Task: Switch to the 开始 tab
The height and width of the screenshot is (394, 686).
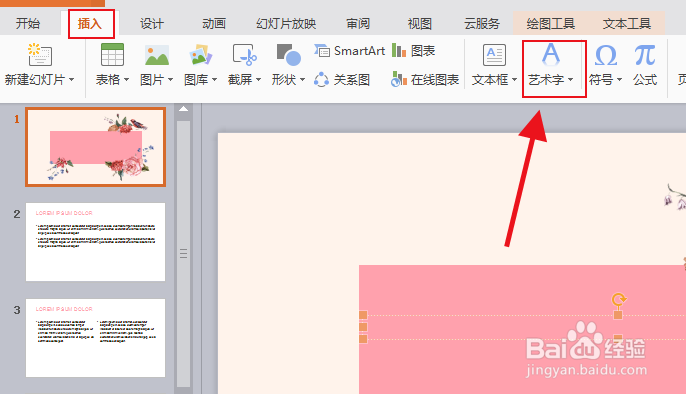Action: (x=28, y=24)
